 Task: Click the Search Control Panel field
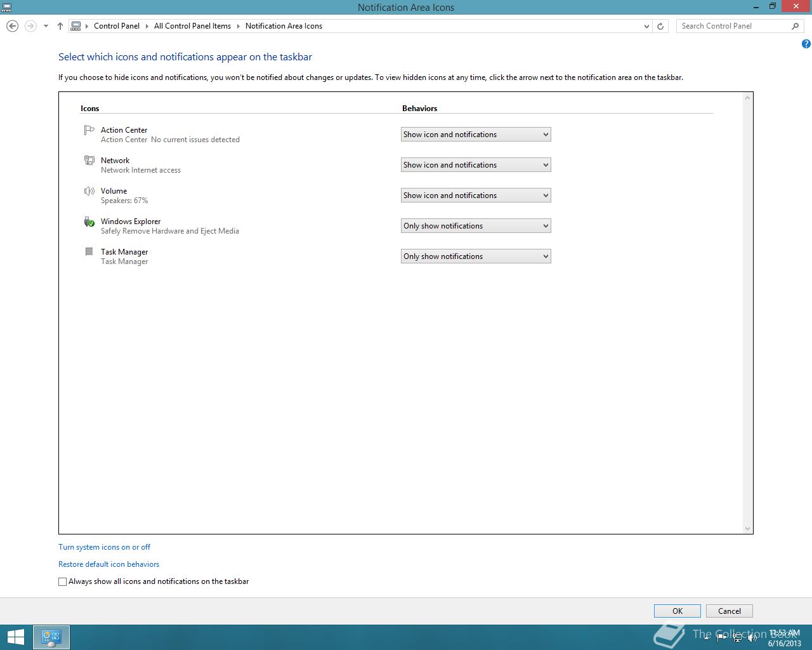pos(733,26)
